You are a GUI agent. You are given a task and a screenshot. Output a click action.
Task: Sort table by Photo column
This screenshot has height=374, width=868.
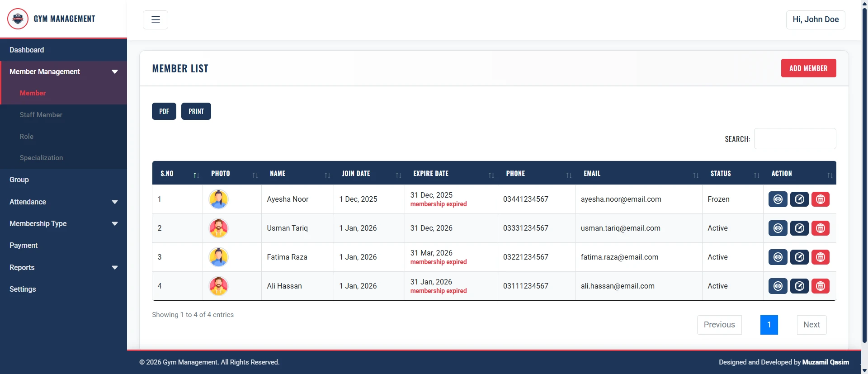tap(232, 173)
